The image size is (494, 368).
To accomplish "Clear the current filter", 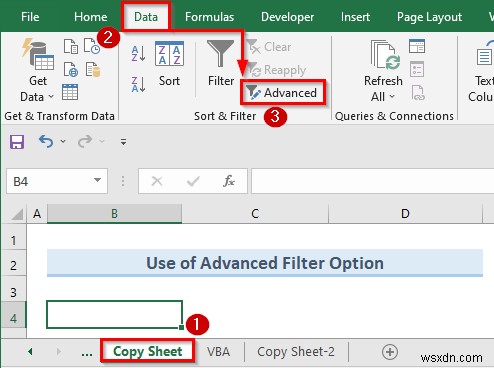I will (x=269, y=47).
